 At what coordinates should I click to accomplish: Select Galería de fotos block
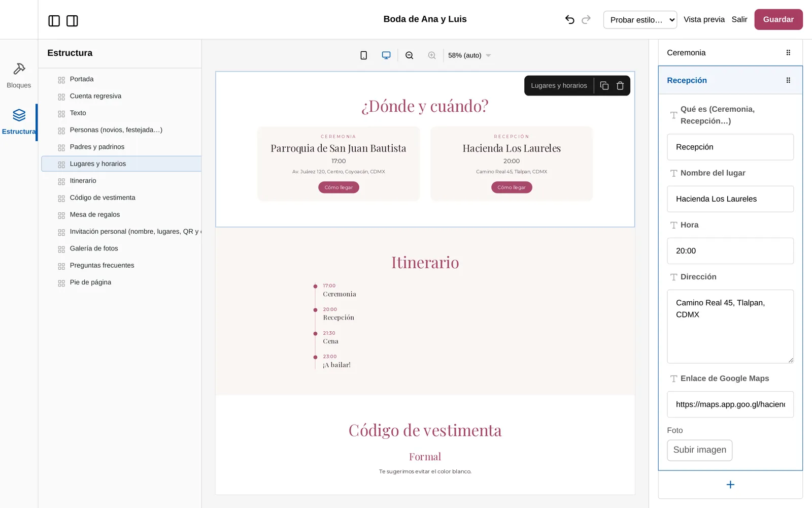(121, 248)
